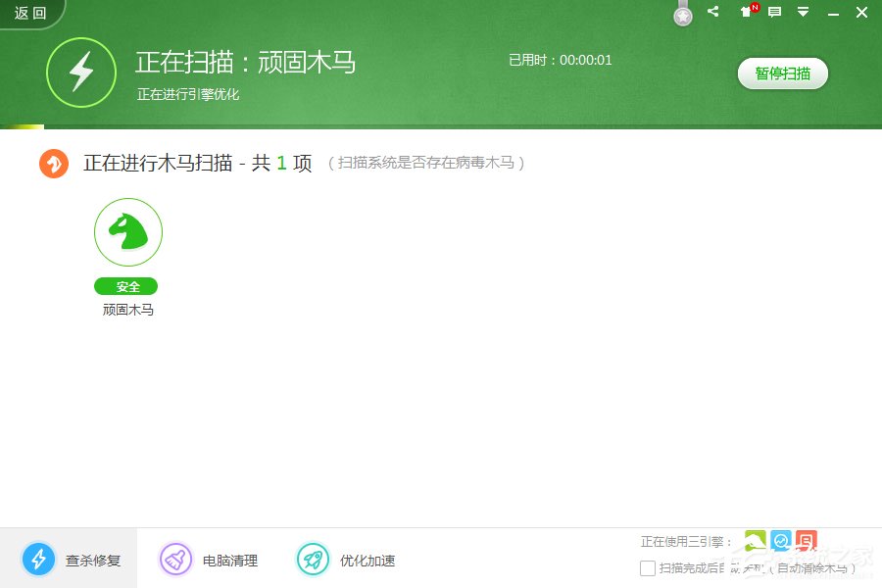Click the orange scan progress circle icon
The image size is (882, 588).
click(x=54, y=163)
